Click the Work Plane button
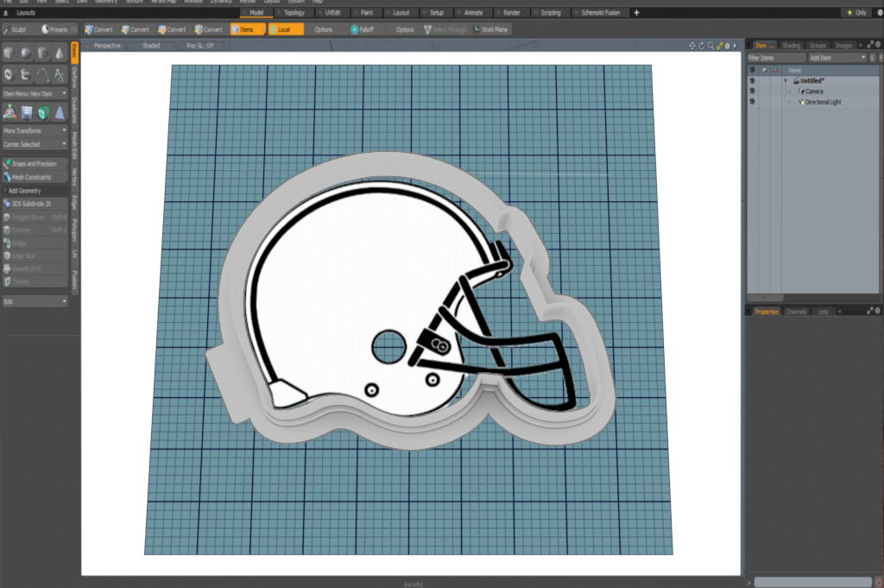 point(490,29)
